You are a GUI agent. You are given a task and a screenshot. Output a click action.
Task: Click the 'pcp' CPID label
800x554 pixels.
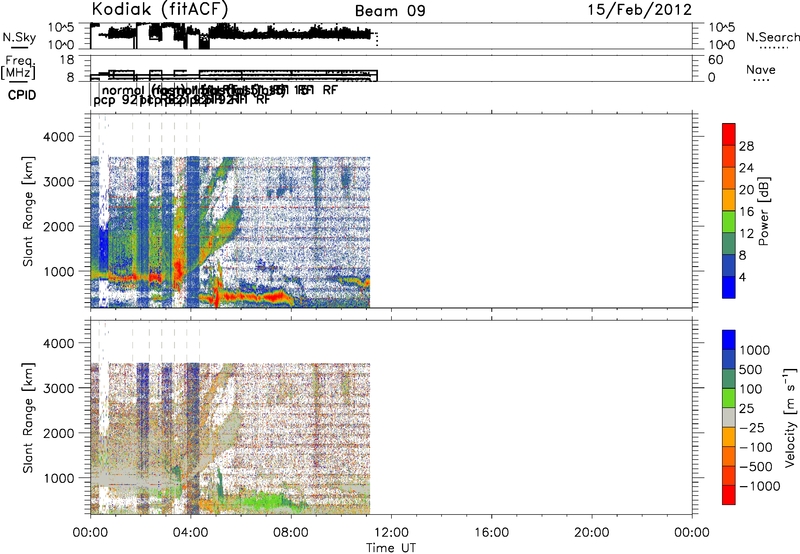click(105, 100)
